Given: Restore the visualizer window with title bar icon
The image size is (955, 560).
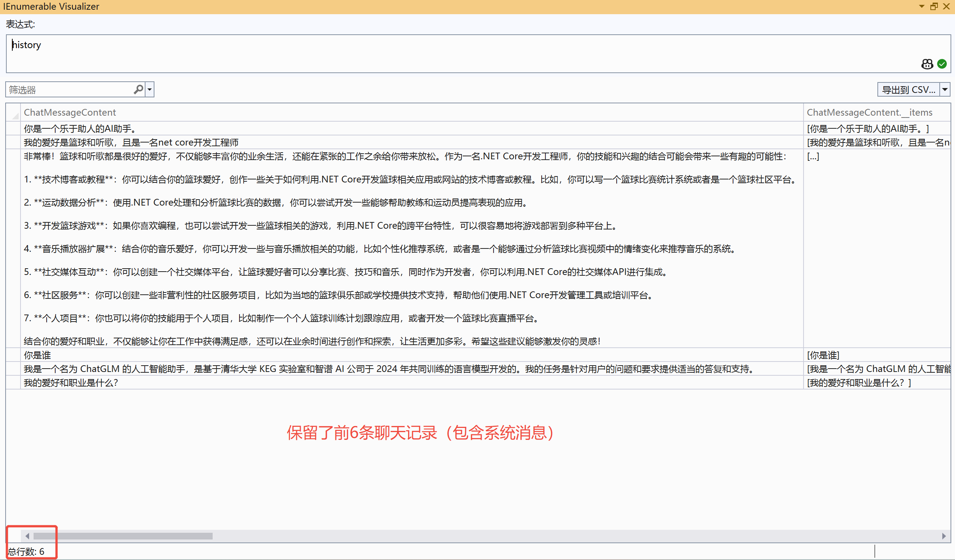Looking at the screenshot, I should (x=934, y=6).
